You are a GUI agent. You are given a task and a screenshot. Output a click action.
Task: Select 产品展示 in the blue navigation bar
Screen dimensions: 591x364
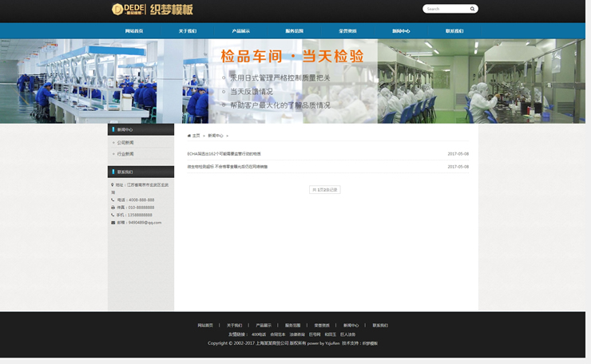pos(240,31)
